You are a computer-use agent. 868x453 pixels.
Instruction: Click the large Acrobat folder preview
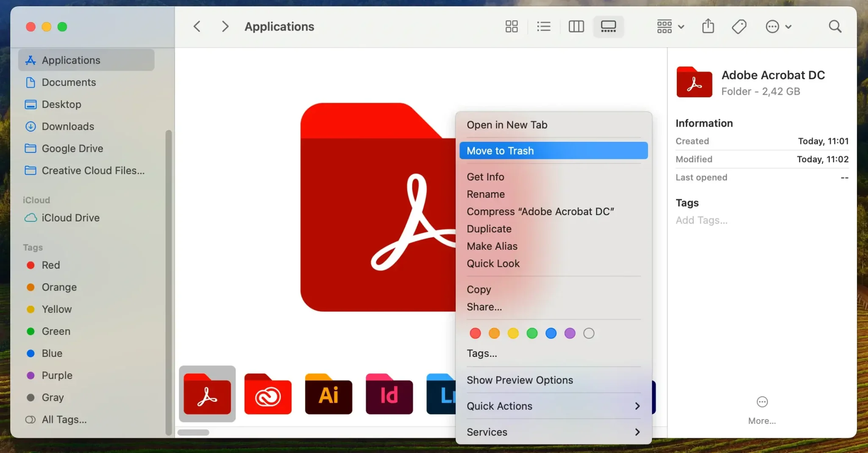[x=378, y=207]
